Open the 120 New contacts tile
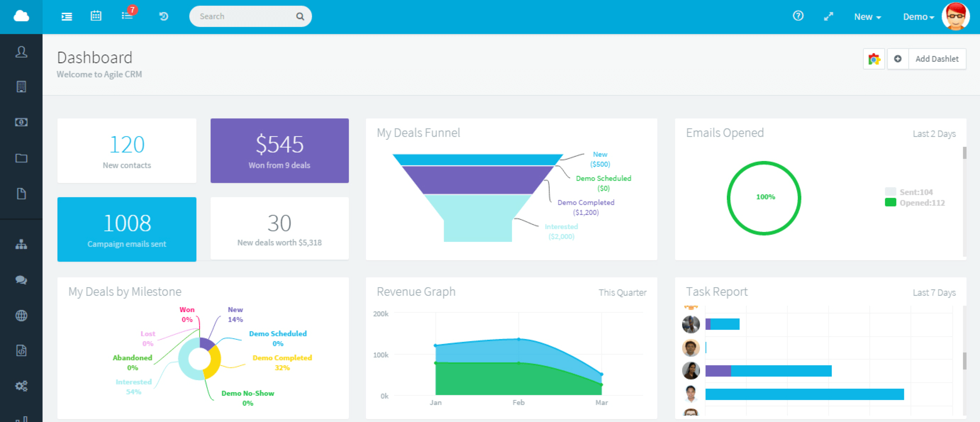 (127, 151)
